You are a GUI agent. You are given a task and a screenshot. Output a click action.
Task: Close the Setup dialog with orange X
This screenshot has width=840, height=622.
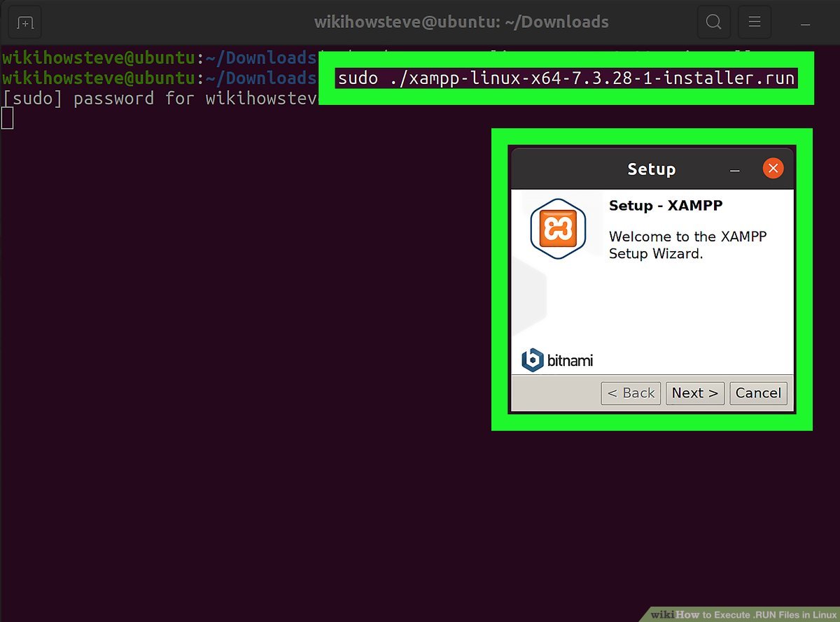point(773,169)
